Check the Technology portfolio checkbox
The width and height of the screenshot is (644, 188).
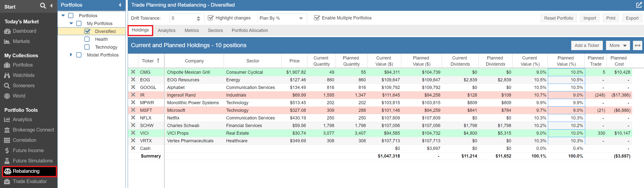coord(87,47)
